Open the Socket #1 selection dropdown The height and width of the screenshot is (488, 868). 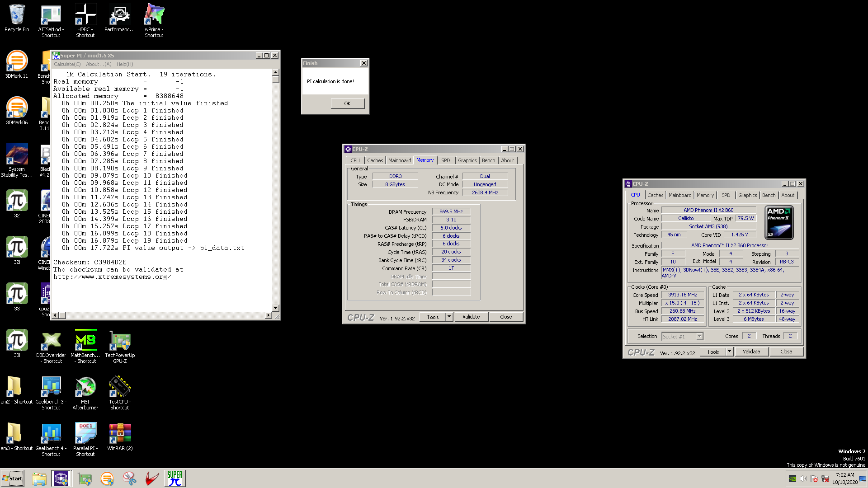[x=682, y=336]
